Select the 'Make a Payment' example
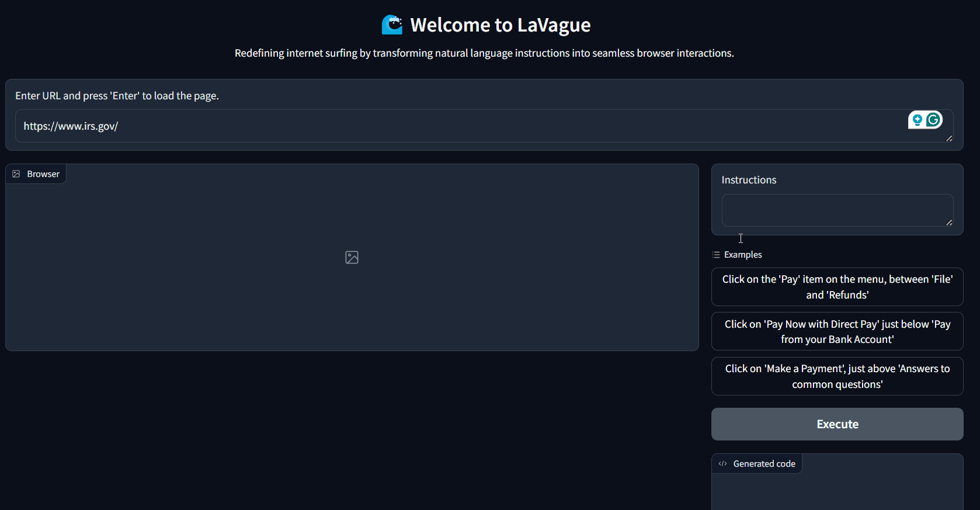The width and height of the screenshot is (980, 510). [837, 376]
